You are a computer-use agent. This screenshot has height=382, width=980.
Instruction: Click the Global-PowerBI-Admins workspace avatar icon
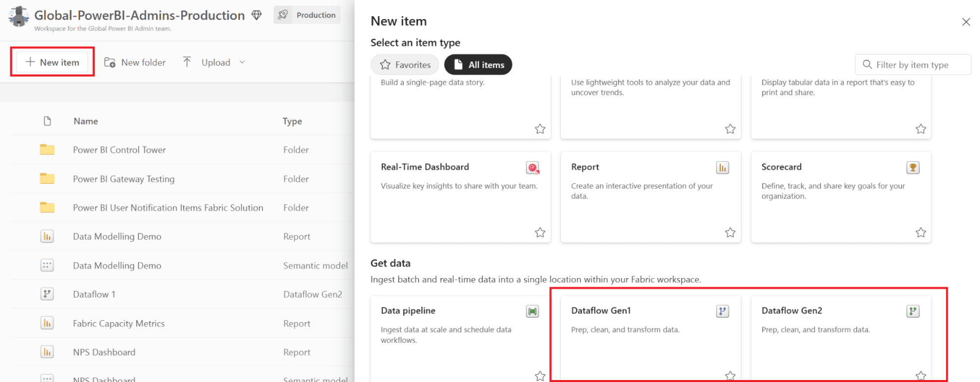(x=19, y=17)
